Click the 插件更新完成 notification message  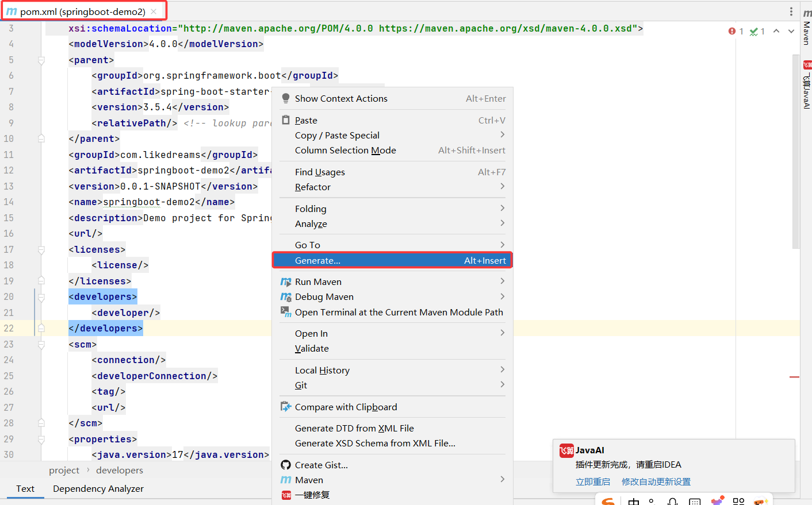(629, 464)
